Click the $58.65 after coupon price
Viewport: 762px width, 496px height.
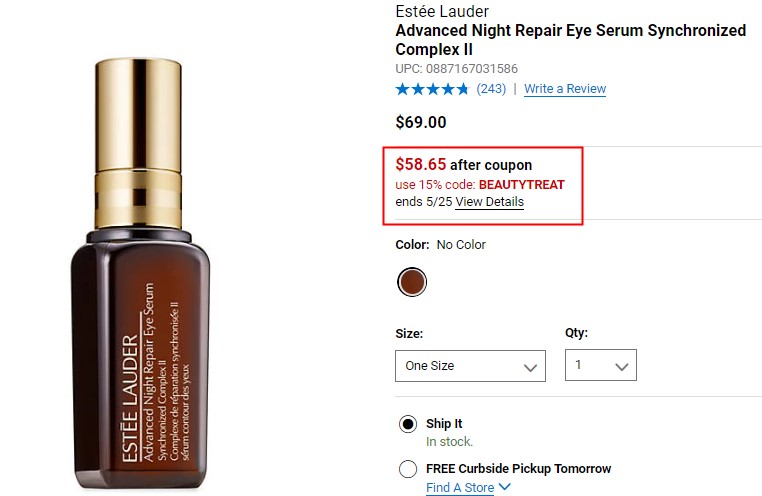click(464, 165)
